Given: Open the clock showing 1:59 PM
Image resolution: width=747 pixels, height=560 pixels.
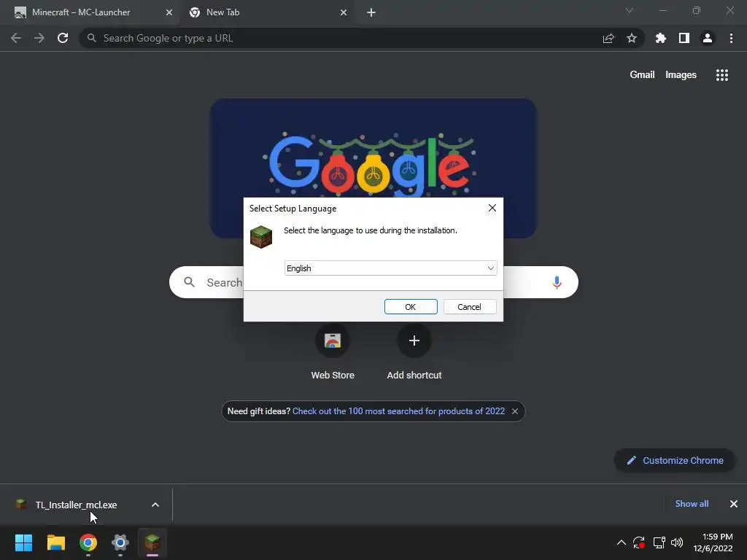Looking at the screenshot, I should point(713,542).
